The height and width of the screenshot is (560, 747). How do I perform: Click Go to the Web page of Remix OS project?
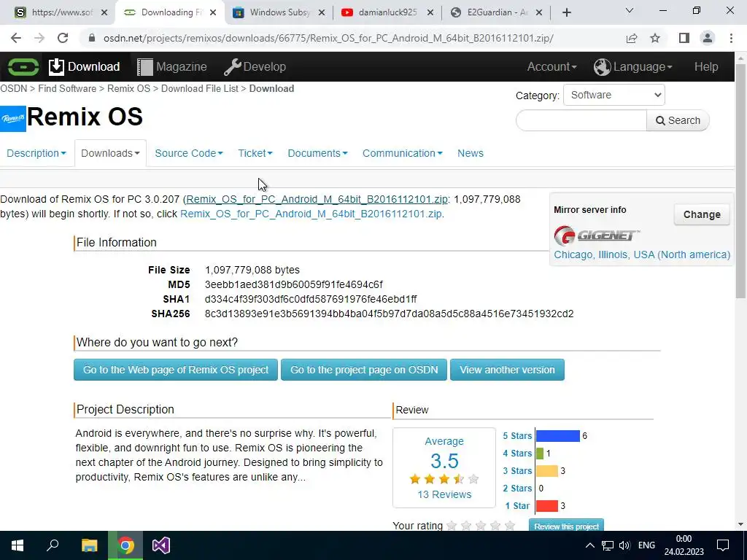coord(176,370)
